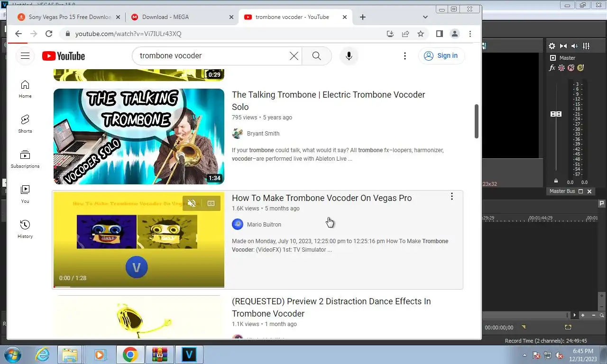Click the install app icon in the address bar
The height and width of the screenshot is (364, 607).
click(390, 34)
